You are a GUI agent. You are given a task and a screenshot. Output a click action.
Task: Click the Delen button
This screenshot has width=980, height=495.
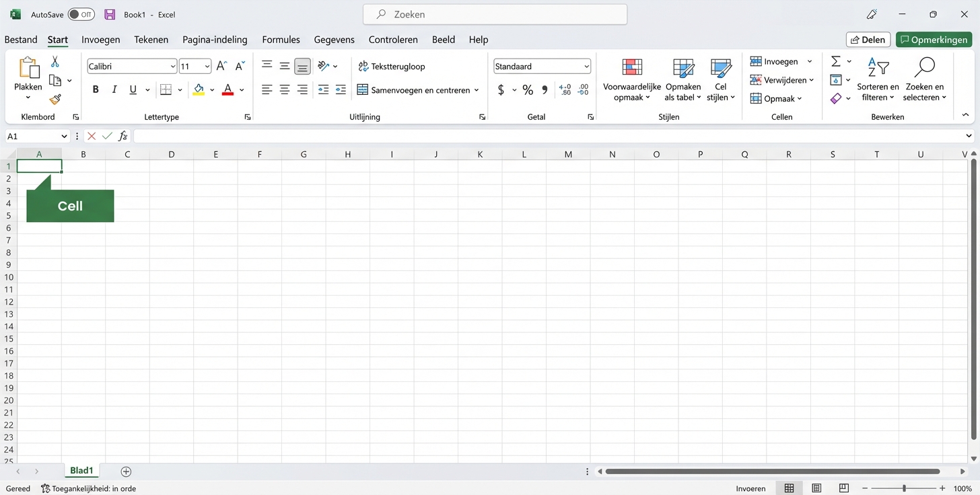coord(868,39)
